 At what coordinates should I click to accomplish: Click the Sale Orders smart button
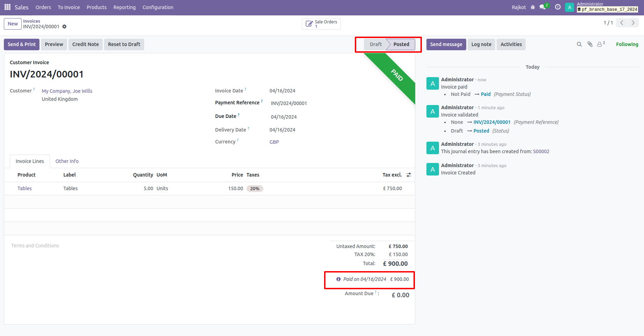coord(321,24)
